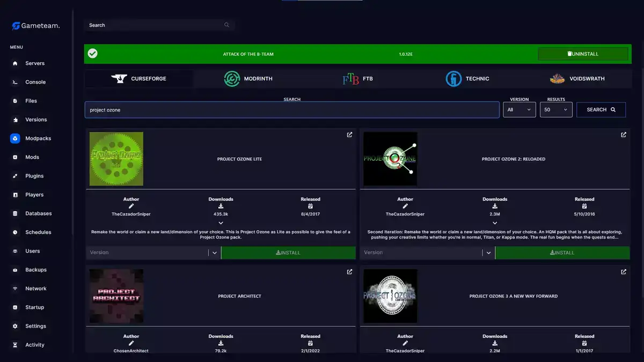
Task: Select the FTB provider tab
Action: click(x=357, y=79)
